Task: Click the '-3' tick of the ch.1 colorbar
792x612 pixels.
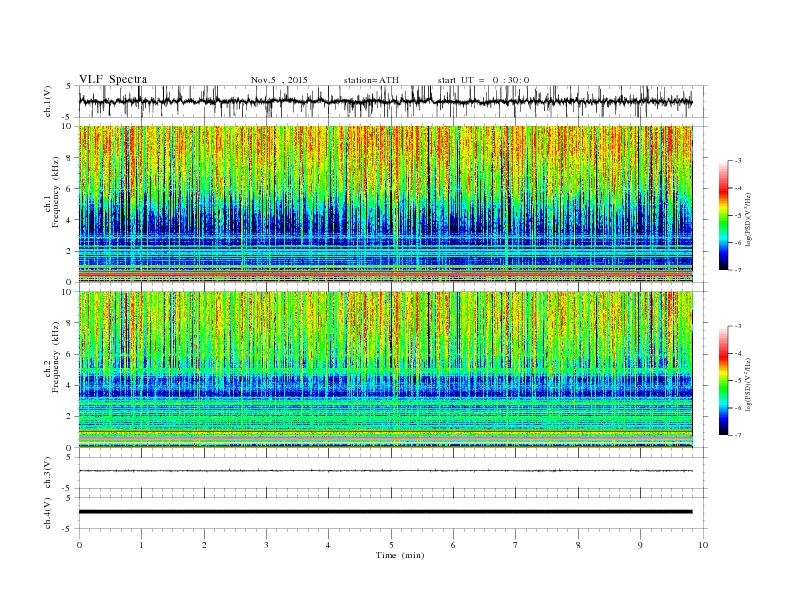Action: tap(737, 161)
